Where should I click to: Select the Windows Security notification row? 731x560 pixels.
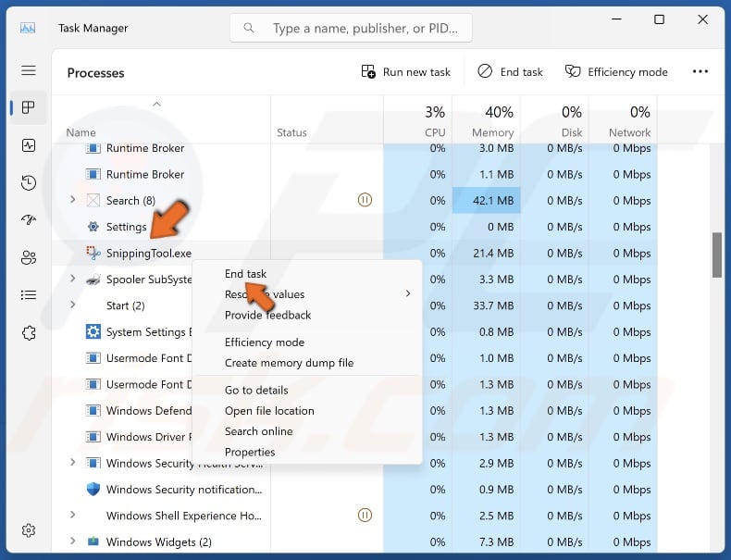[x=354, y=489]
